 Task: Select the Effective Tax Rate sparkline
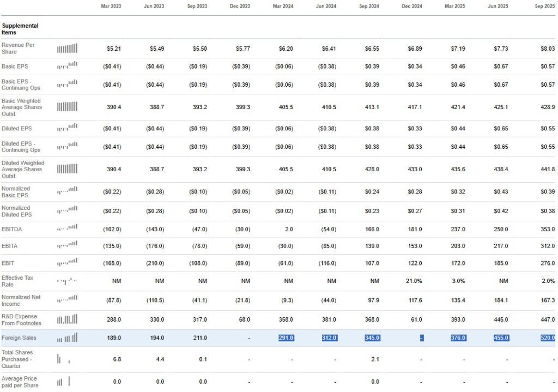67,281
